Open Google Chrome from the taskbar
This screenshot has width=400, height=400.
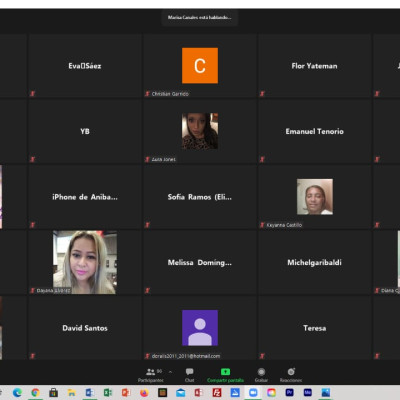click(35, 393)
